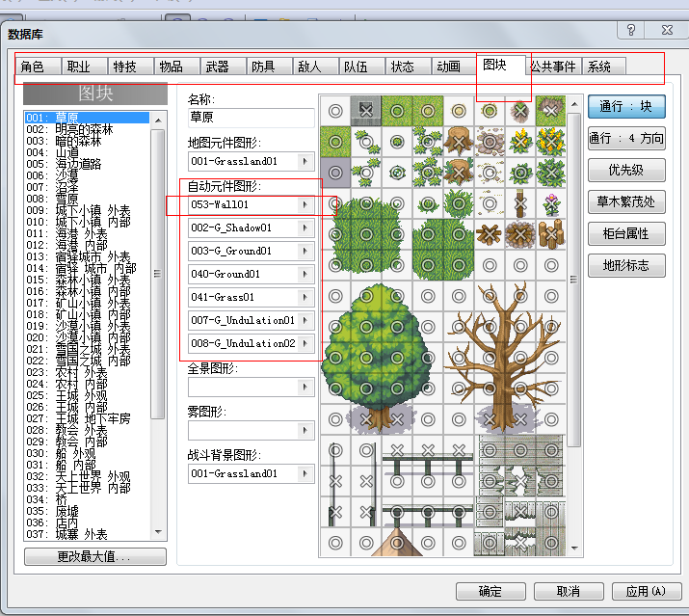Open the 007-G_Undulation01 autotile dropdown
This screenshot has height=616, width=689.
305,320
